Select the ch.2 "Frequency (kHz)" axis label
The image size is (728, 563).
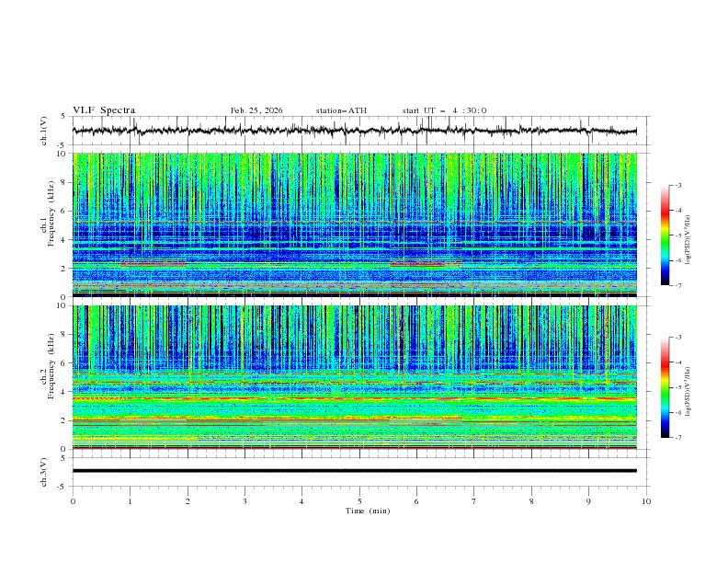51,366
